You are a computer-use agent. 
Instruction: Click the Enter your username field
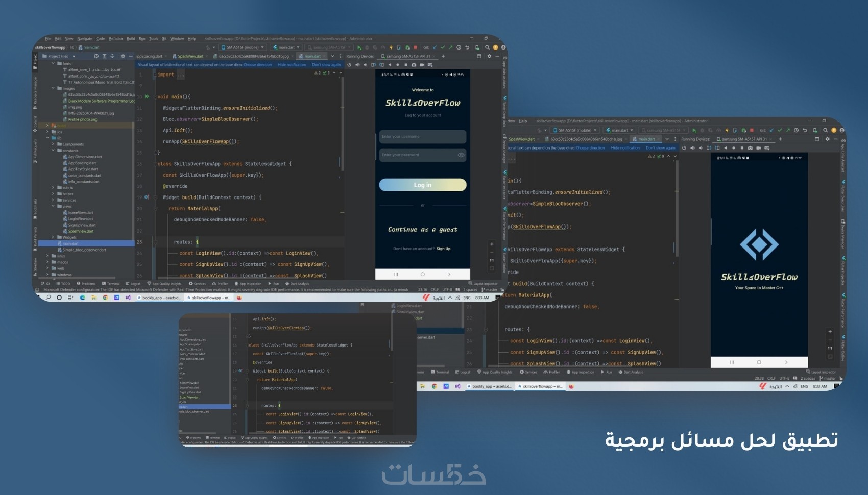[x=422, y=136]
